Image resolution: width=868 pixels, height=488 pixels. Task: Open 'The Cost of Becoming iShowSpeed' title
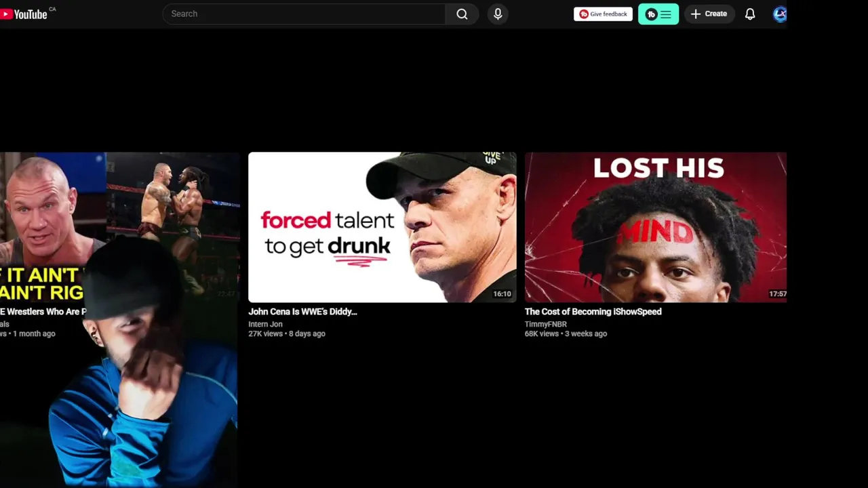tap(593, 312)
